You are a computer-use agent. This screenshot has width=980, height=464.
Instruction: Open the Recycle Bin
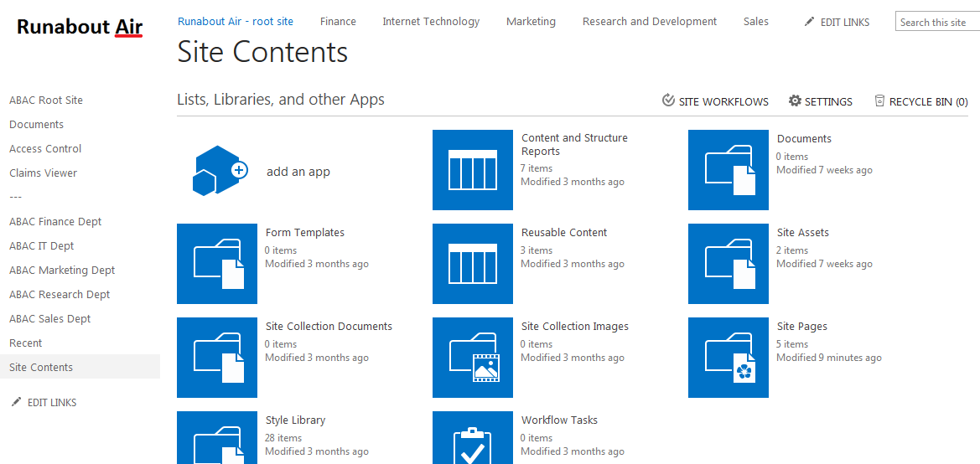[x=921, y=101]
